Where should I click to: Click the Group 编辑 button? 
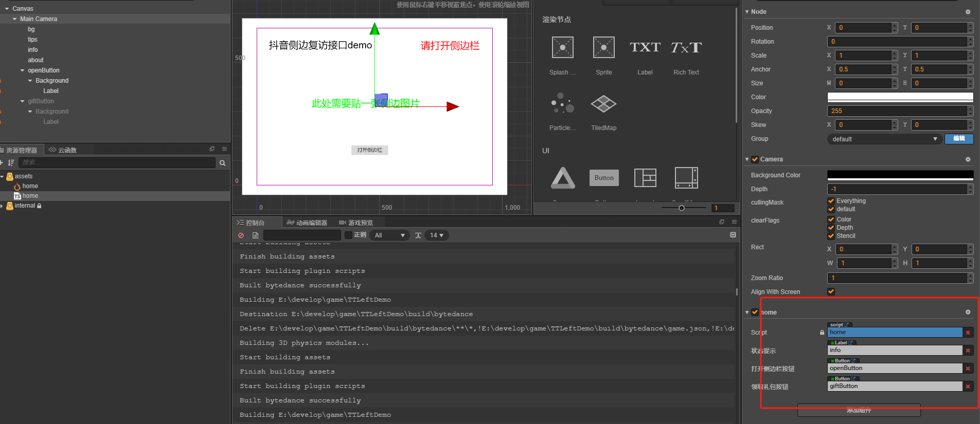959,139
